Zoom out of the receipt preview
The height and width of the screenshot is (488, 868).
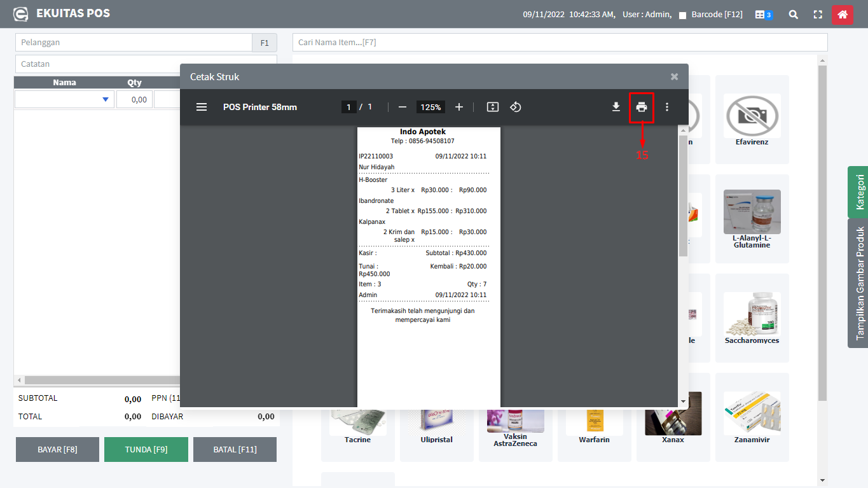point(402,107)
